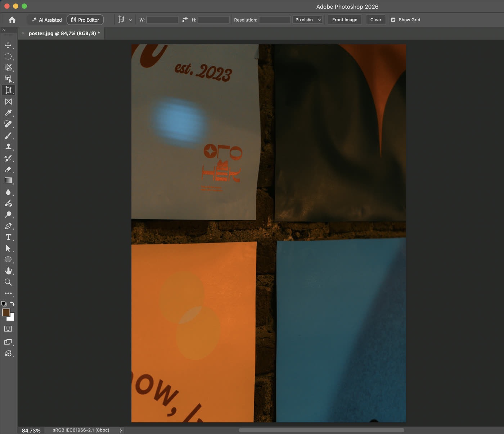Swap foreground and background colors
Image resolution: width=504 pixels, height=434 pixels.
12,304
